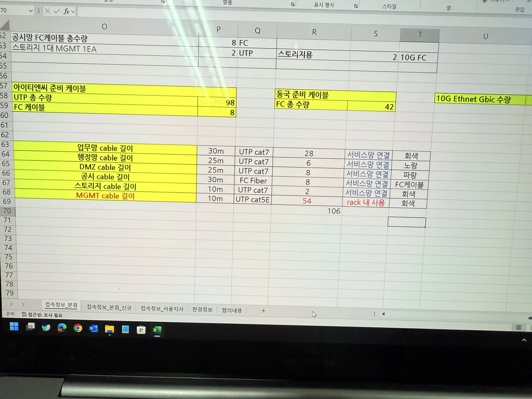Click the accessibility check icon in the status bar
Screen dimensions: 532x399
coord(24,314)
